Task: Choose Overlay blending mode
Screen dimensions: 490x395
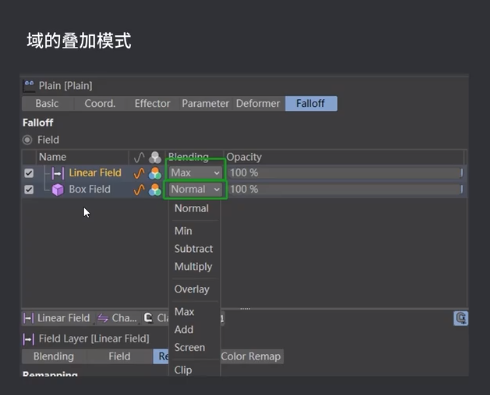Action: (192, 289)
